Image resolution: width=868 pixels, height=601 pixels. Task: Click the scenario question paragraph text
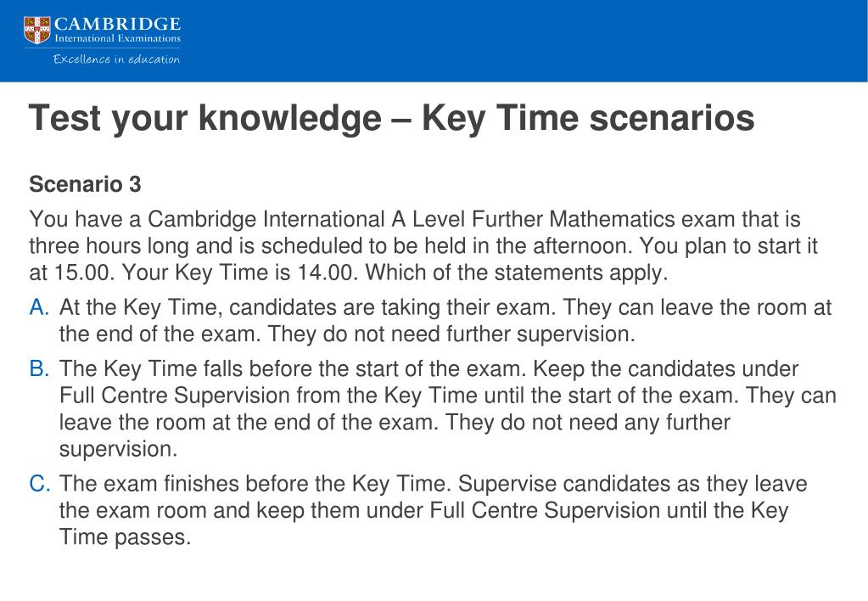click(423, 246)
